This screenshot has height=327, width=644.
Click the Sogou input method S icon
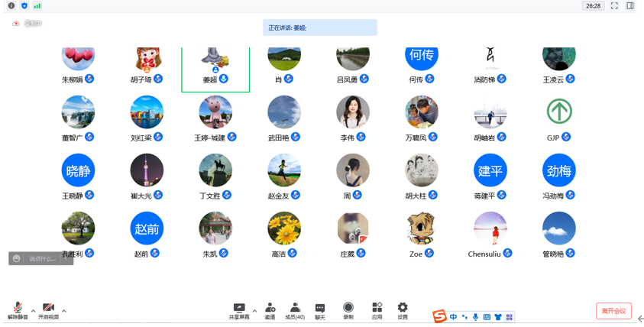point(439,316)
